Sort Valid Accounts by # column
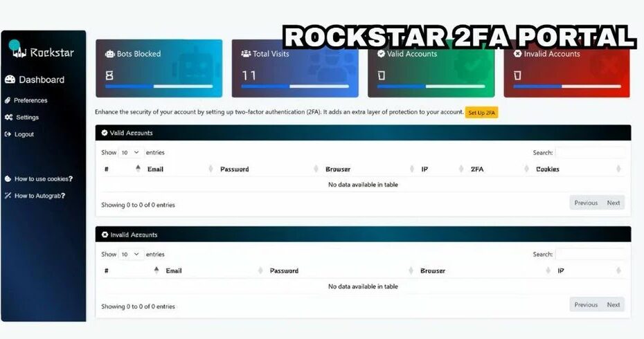Image resolution: width=644 pixels, height=339 pixels. click(x=123, y=169)
